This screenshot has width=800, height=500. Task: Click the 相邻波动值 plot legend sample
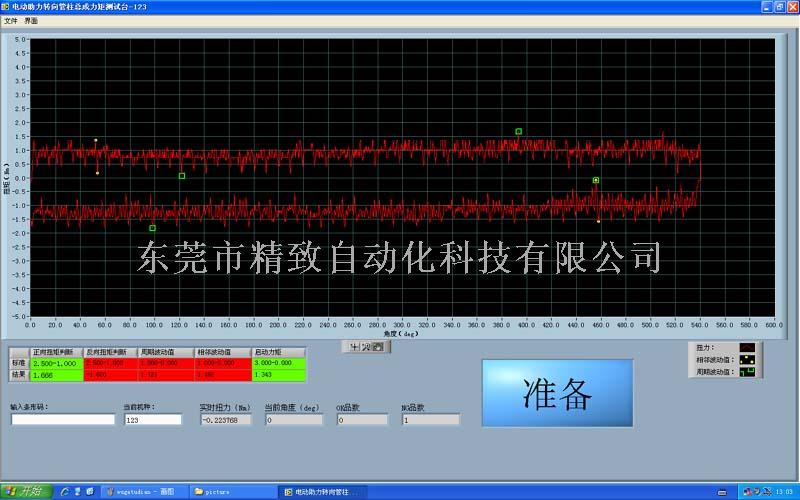click(747, 360)
